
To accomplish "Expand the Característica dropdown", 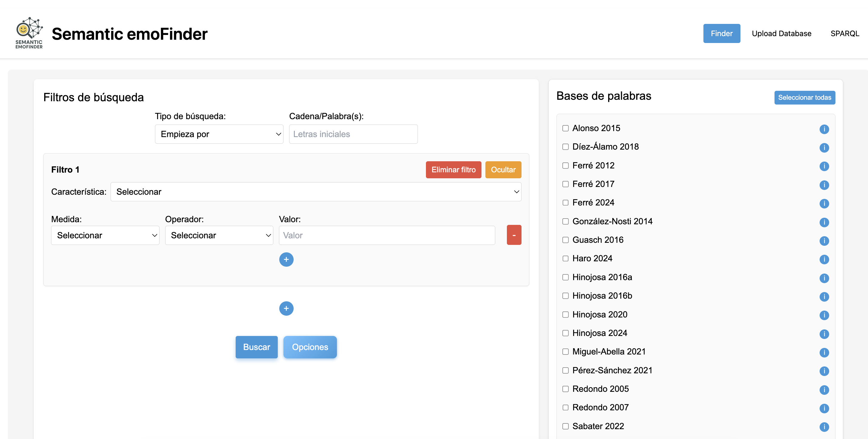I will [x=315, y=192].
